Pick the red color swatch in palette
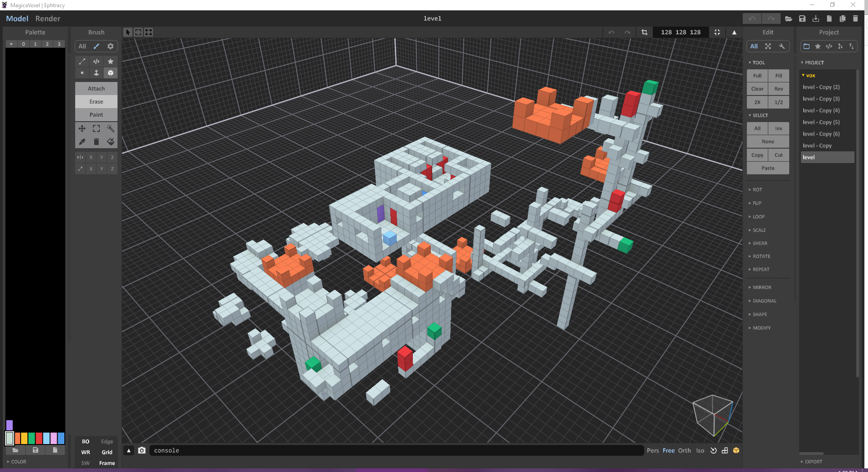 point(39,438)
